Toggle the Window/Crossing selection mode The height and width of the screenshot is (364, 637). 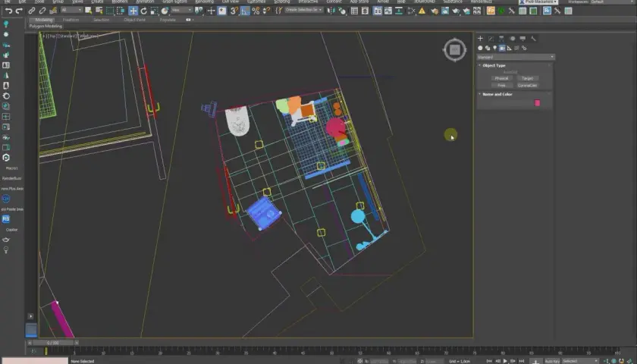pyautogui.click(x=121, y=11)
